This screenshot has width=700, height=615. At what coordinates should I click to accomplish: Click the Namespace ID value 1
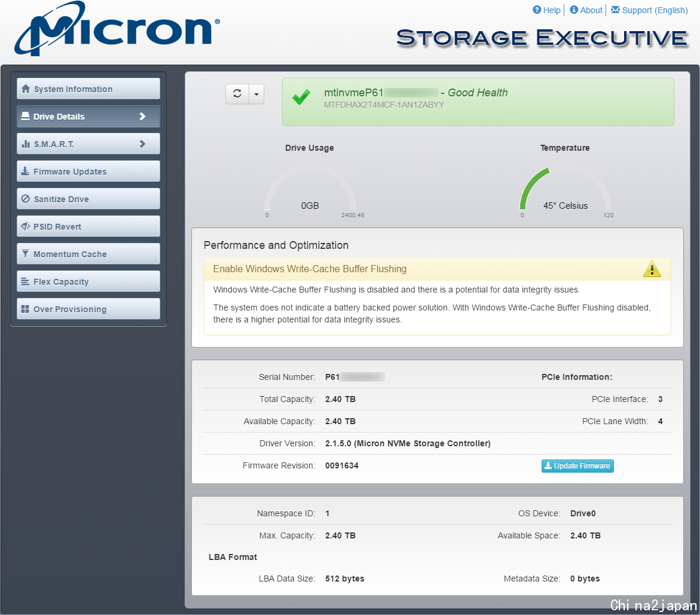[x=327, y=513]
